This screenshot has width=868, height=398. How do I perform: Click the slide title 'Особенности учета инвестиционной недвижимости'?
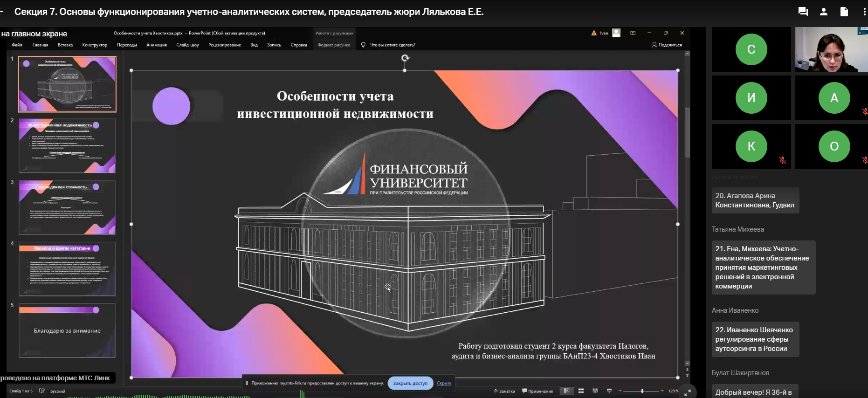click(335, 105)
